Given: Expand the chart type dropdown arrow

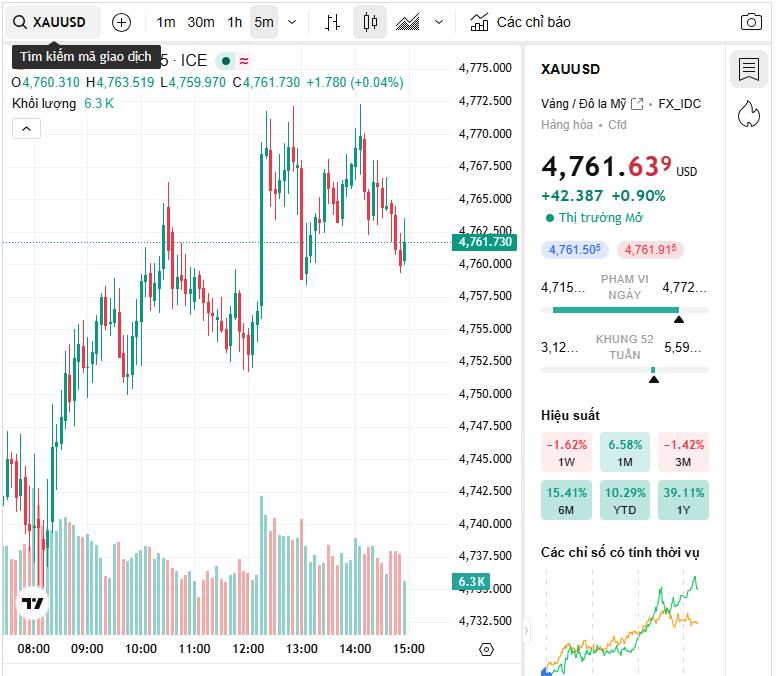Looking at the screenshot, I should [x=440, y=22].
